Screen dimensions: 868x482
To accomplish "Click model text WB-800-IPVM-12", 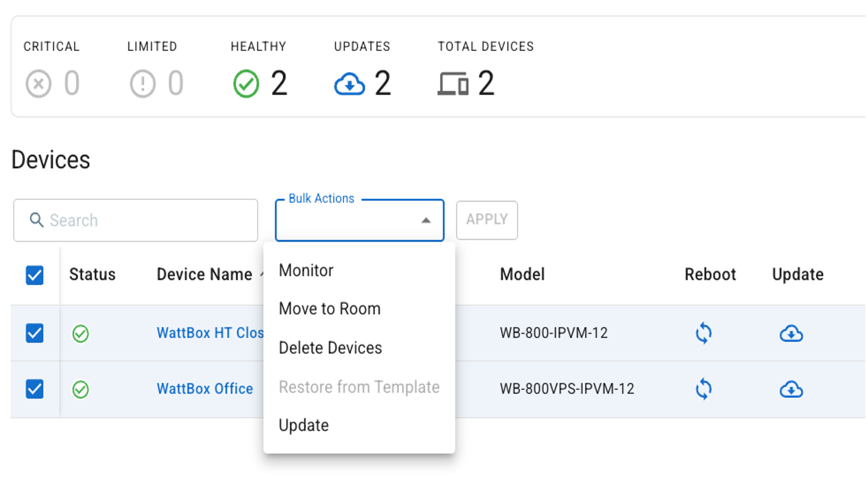I will click(x=554, y=333).
